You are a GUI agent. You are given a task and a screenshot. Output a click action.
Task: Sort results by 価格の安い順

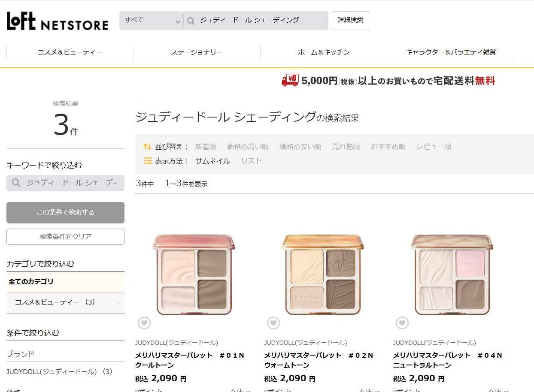(x=300, y=147)
